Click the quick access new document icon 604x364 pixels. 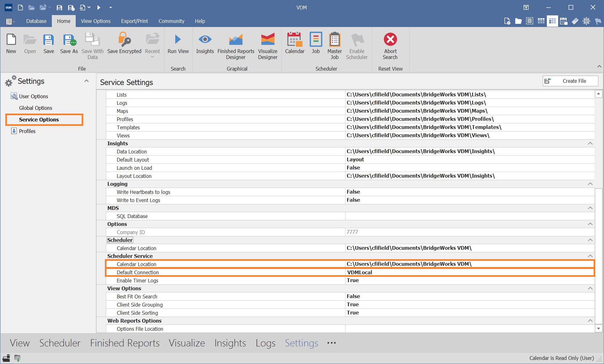coord(20,7)
